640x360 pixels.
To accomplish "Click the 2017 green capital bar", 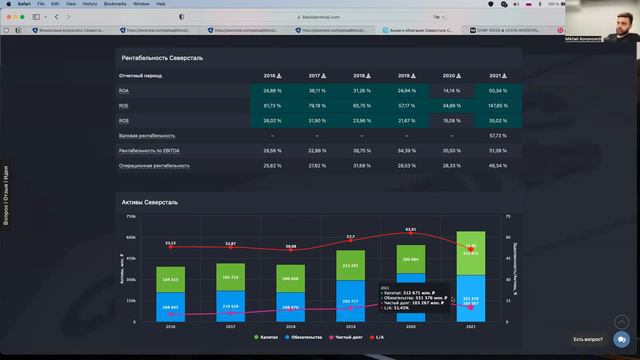I will point(231,277).
